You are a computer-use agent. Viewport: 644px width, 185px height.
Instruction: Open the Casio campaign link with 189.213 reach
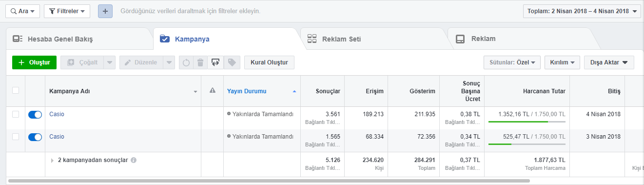pos(57,114)
